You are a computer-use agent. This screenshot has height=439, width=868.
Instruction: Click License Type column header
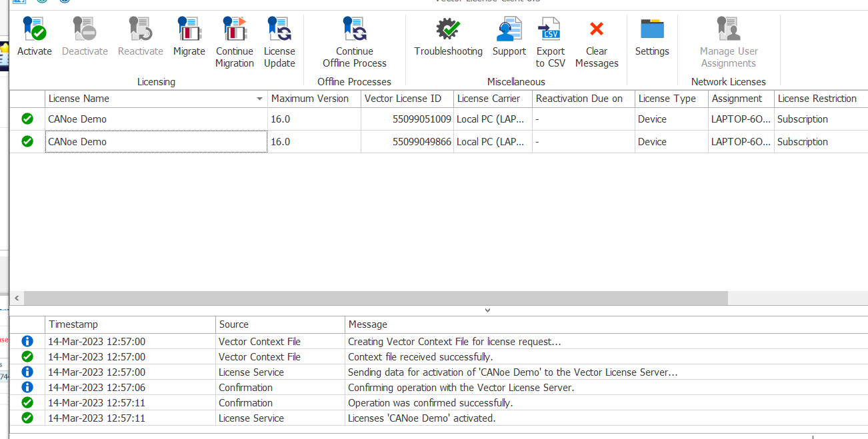(671, 99)
